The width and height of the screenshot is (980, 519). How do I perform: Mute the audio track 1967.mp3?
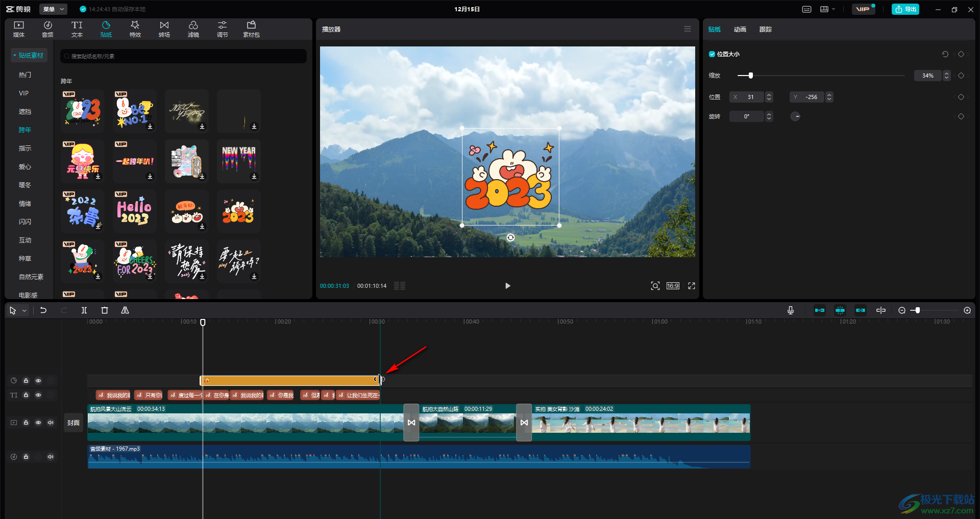coord(51,457)
